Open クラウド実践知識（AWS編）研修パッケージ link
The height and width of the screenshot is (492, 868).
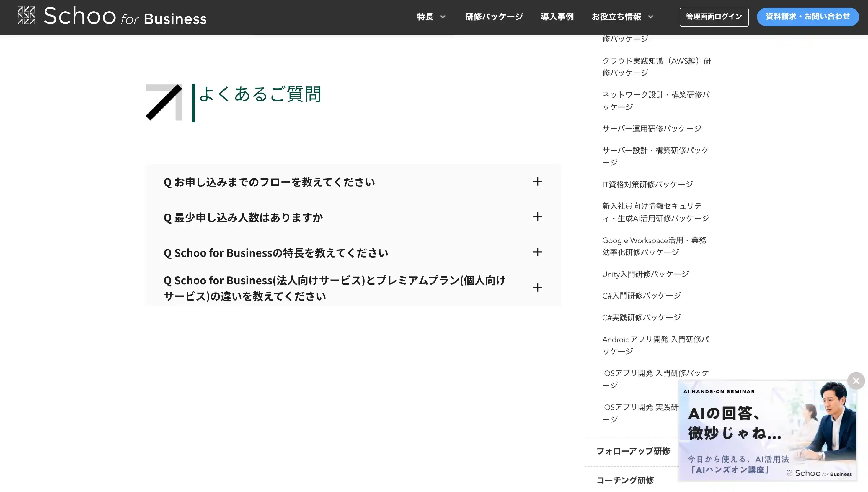click(x=656, y=67)
